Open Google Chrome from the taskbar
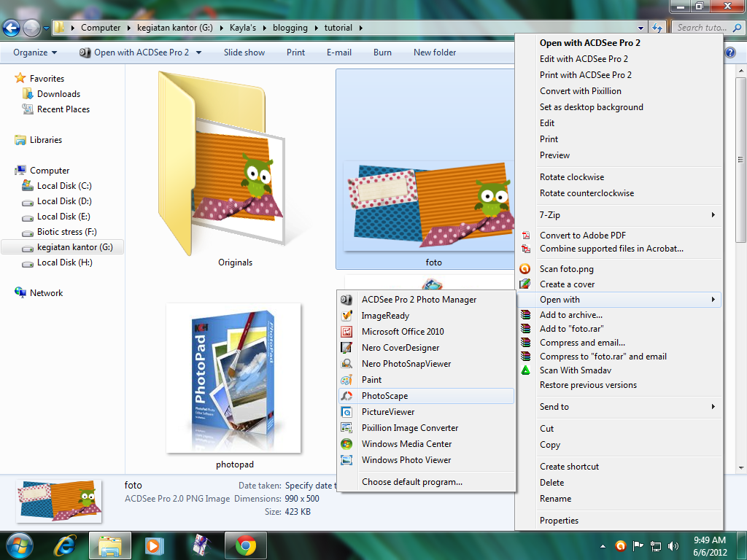Screen dimensions: 747x560 246,545
